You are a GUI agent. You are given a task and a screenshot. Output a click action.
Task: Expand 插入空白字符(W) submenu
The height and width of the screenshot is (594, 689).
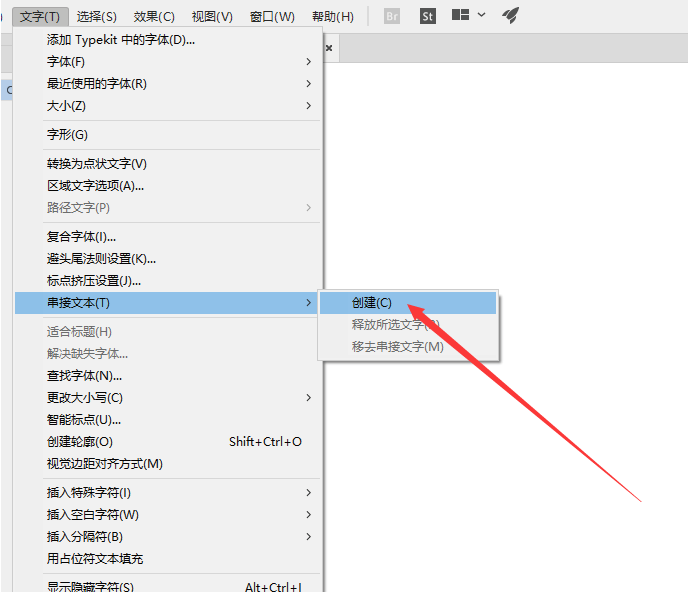[x=168, y=514]
